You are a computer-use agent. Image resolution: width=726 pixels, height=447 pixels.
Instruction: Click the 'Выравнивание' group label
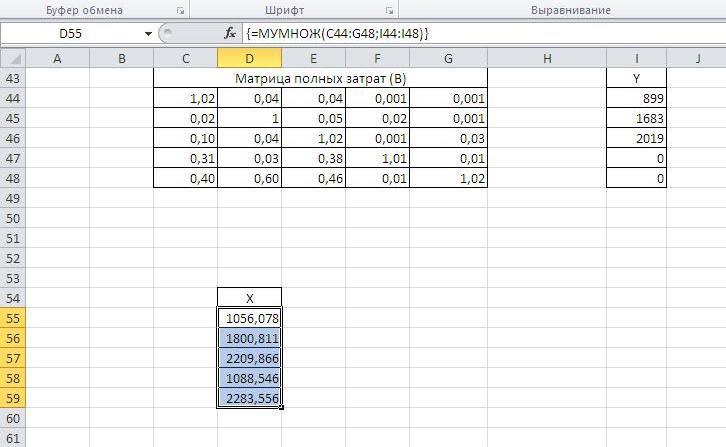point(571,10)
